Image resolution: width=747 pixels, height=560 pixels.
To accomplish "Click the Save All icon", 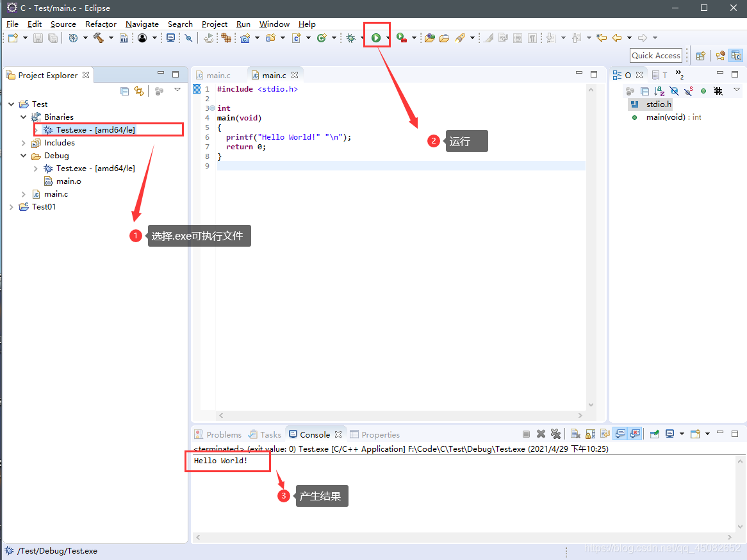I will (x=53, y=38).
